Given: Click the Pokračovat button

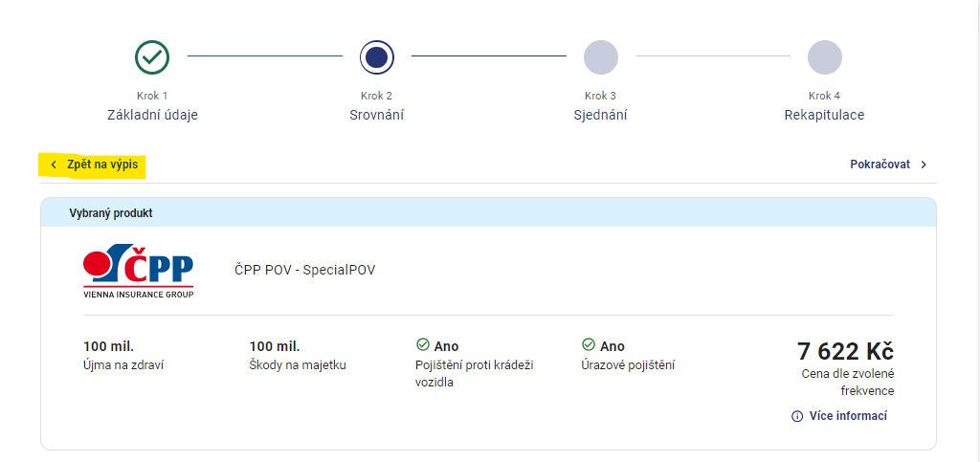Looking at the screenshot, I should 889,165.
